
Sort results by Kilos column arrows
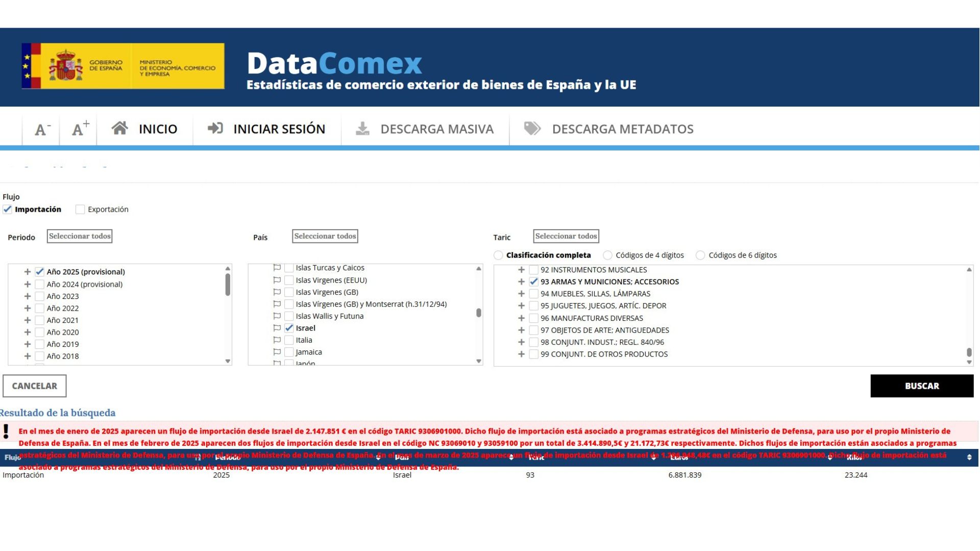(969, 458)
